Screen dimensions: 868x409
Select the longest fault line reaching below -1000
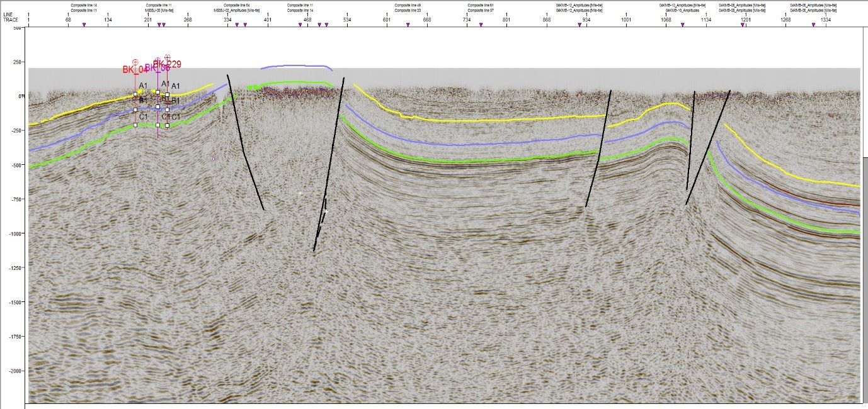(329, 165)
